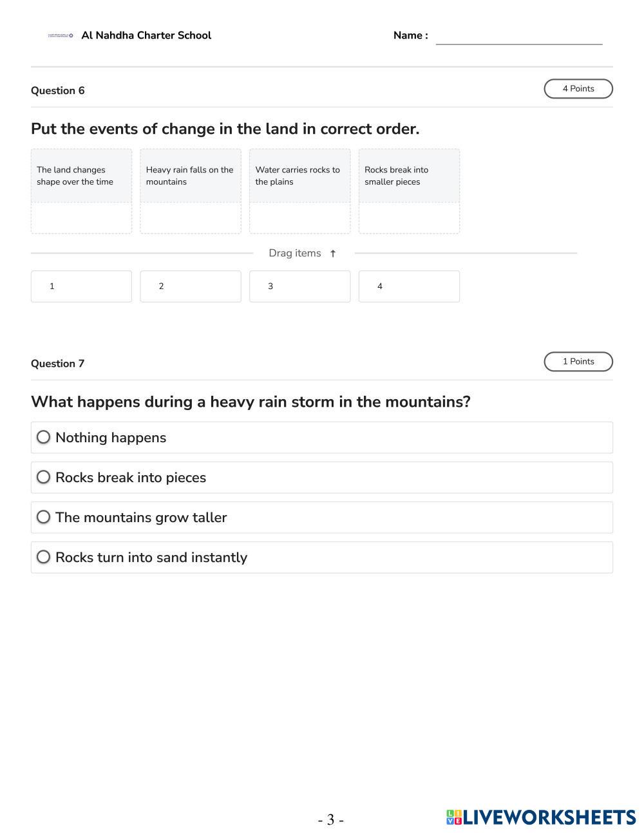Click the 'Al Nahdha Charter School' title
644x833 pixels.
146,36
